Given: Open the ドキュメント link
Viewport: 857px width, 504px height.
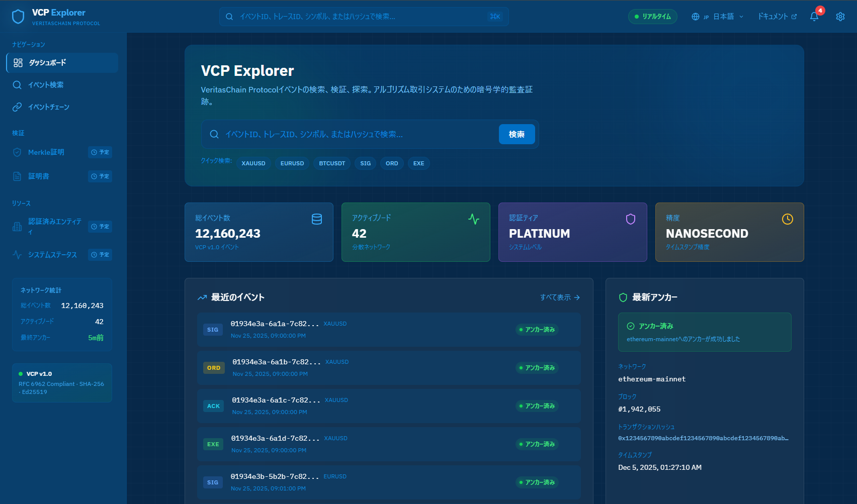Looking at the screenshot, I should [777, 17].
